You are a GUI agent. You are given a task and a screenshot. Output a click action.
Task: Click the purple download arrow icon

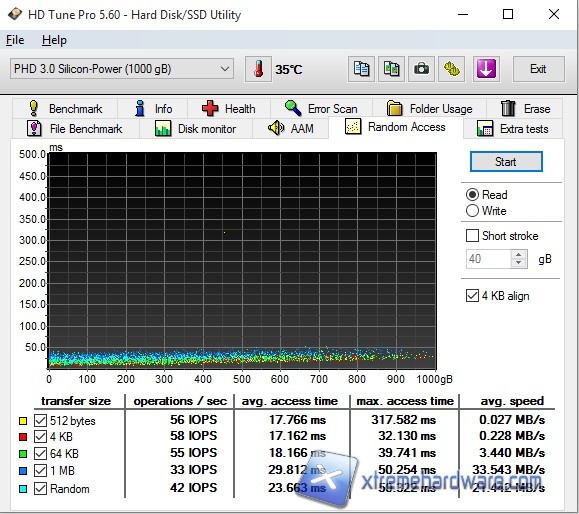click(x=486, y=69)
